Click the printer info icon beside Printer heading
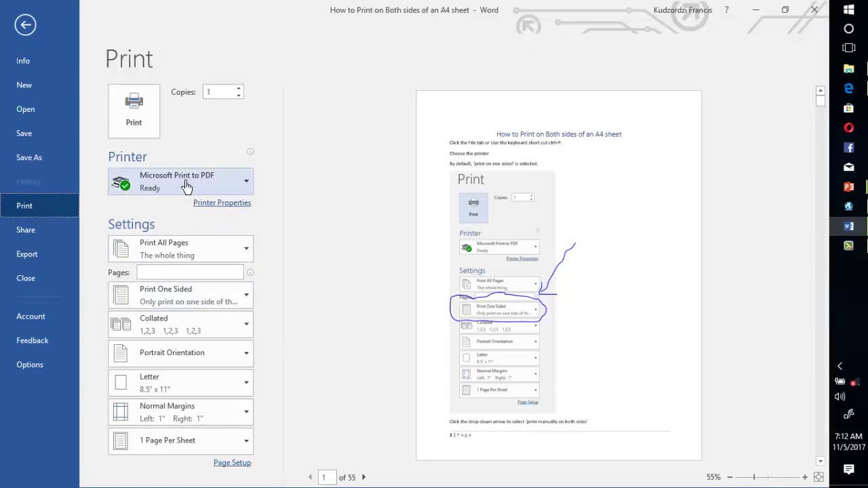 click(250, 152)
